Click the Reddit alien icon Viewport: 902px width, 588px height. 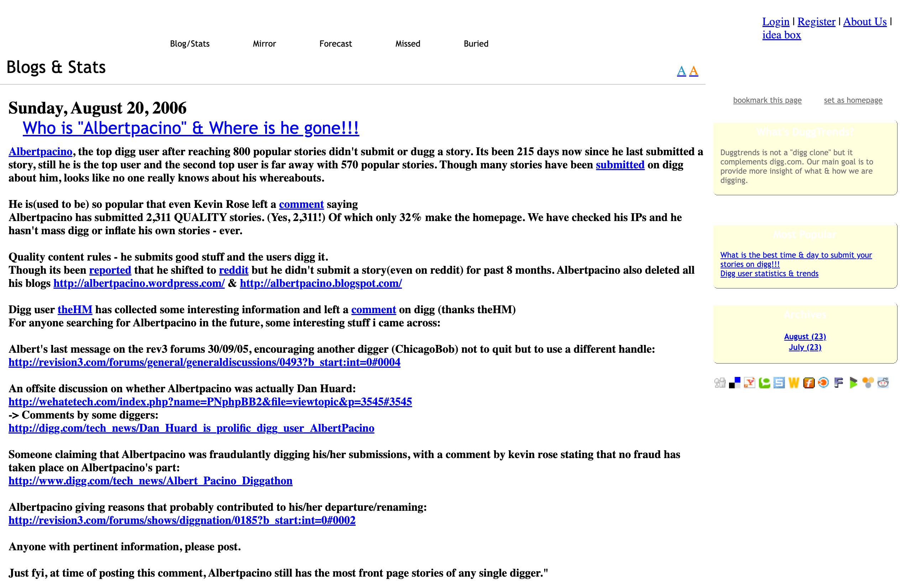883,383
